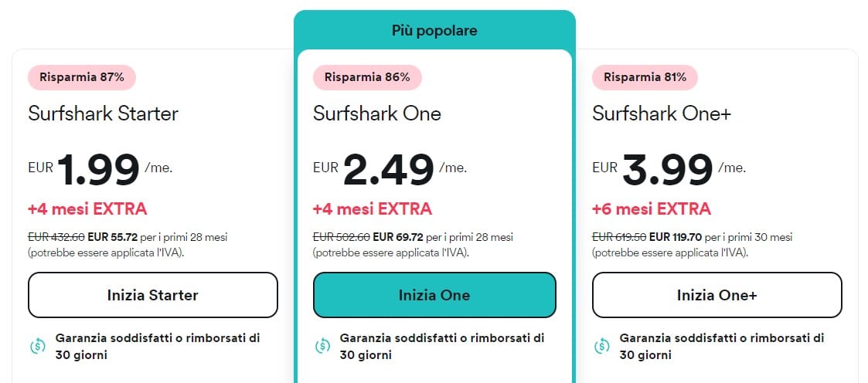Click the money-back guarantee icon under One

pos(323,346)
